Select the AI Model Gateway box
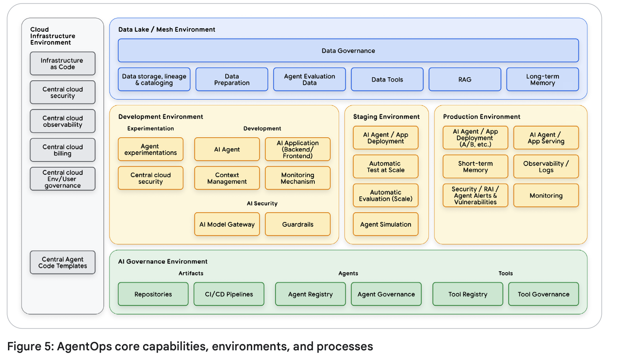 pyautogui.click(x=227, y=224)
